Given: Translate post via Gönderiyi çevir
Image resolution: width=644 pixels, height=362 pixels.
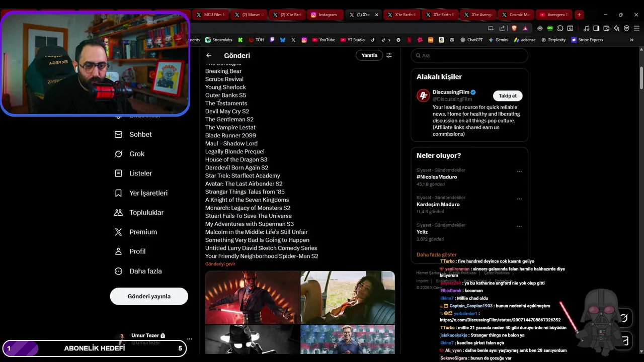Looking at the screenshot, I should click(220, 264).
